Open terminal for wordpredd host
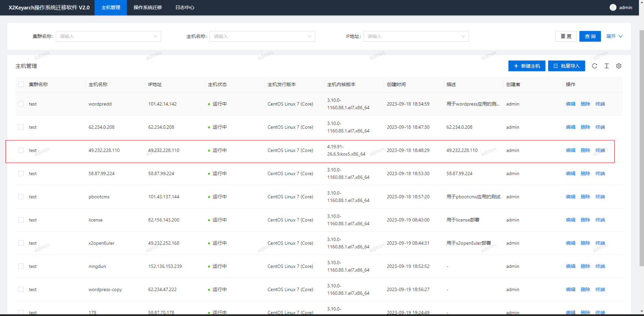The image size is (644, 316). pos(600,104)
